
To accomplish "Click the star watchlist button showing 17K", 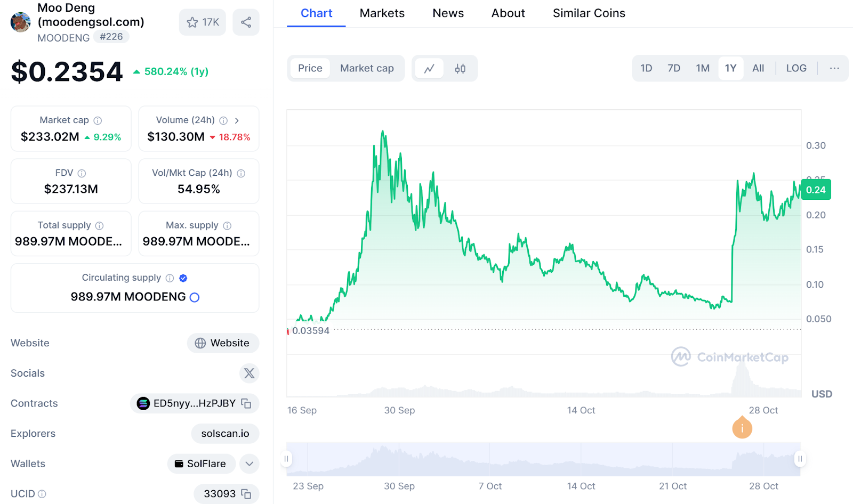I will tap(203, 22).
